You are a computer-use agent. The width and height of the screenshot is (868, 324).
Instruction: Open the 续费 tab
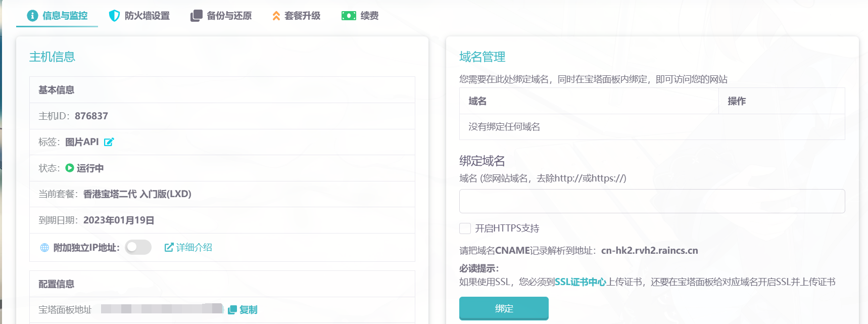pyautogui.click(x=369, y=16)
